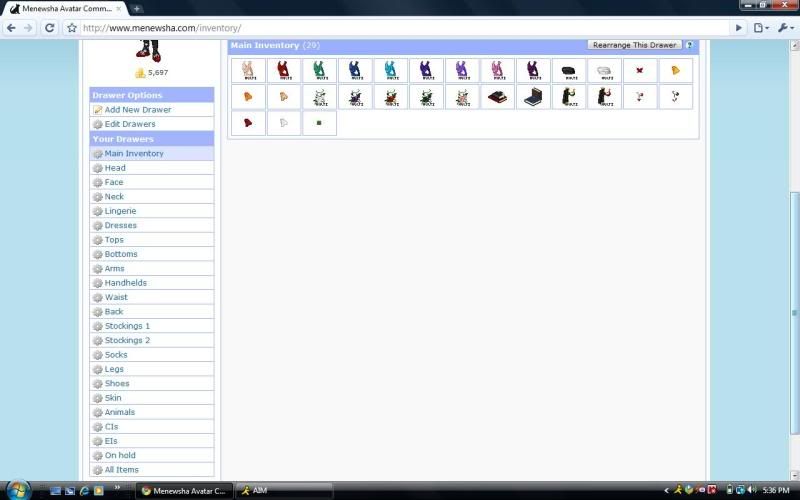Select the white folded item in inventory
Screen dimensions: 800x500
point(604,70)
